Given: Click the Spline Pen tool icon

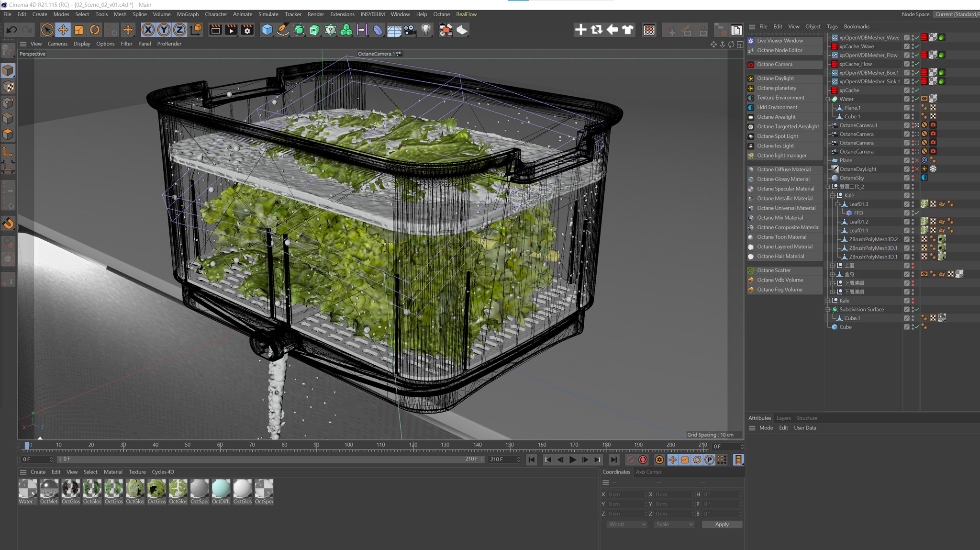Looking at the screenshot, I should 283,30.
